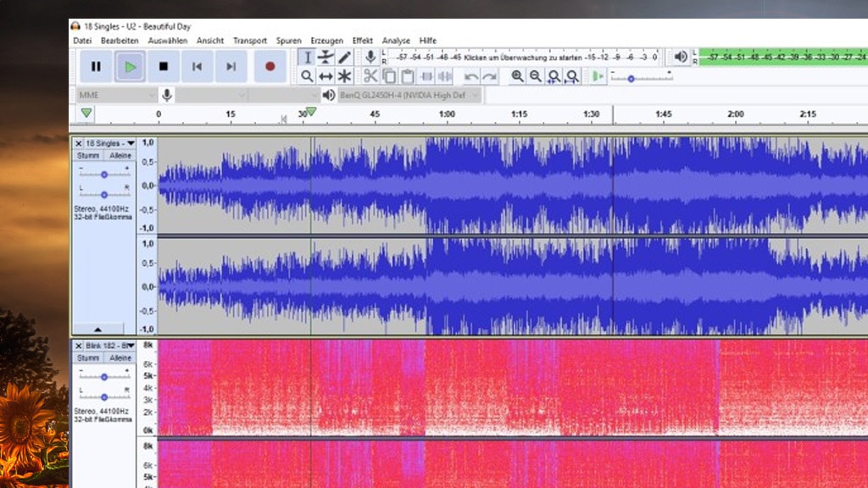Open the Erzeugen menu
868x488 pixels.
[x=326, y=41]
